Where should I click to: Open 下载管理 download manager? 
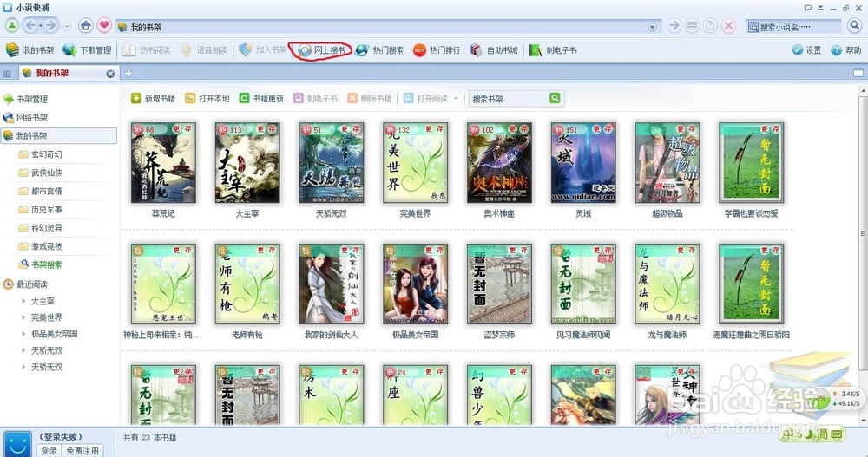click(87, 50)
